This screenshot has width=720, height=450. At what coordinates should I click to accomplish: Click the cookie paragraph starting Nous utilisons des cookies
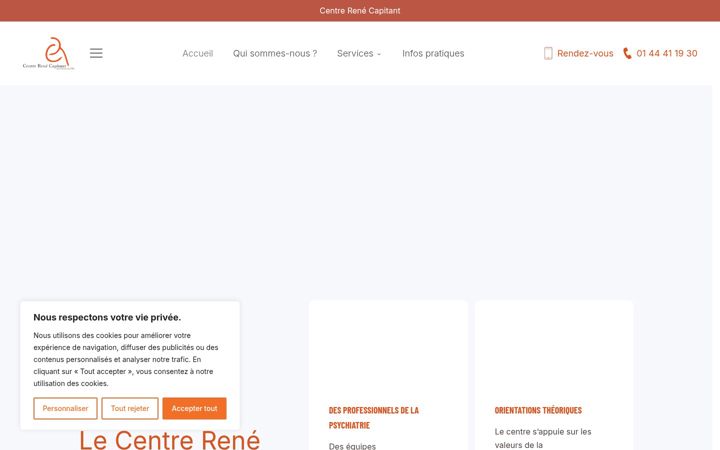(x=126, y=359)
